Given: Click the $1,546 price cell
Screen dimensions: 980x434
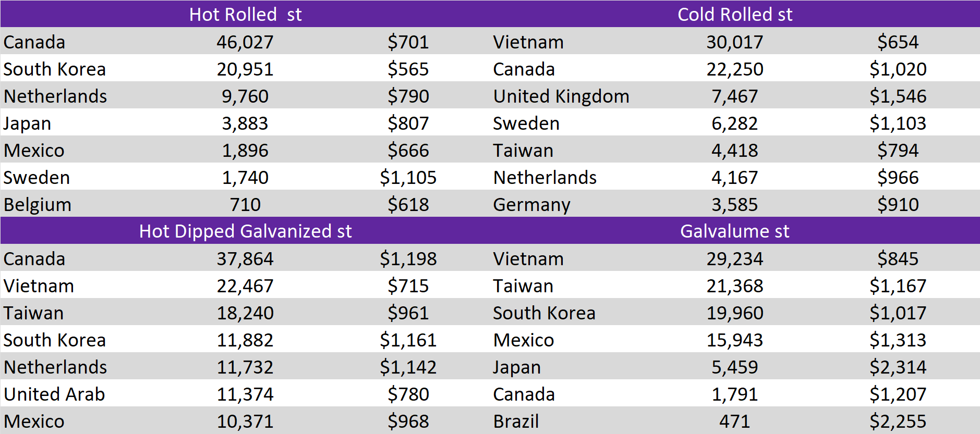Looking at the screenshot, I should click(898, 96).
